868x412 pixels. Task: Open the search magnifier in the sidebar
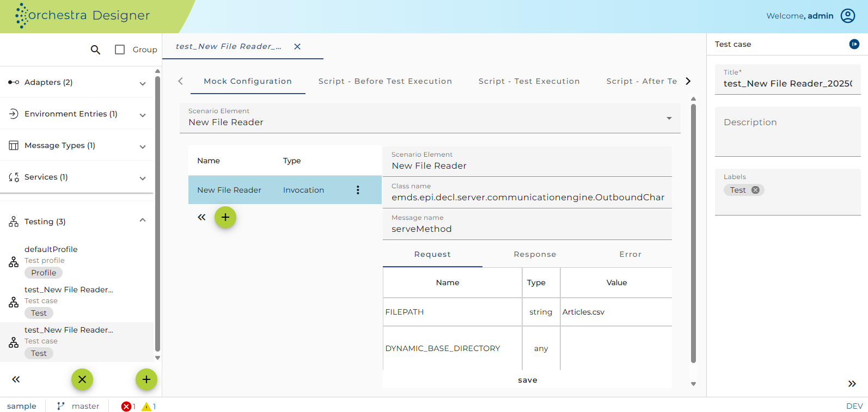[x=95, y=50]
